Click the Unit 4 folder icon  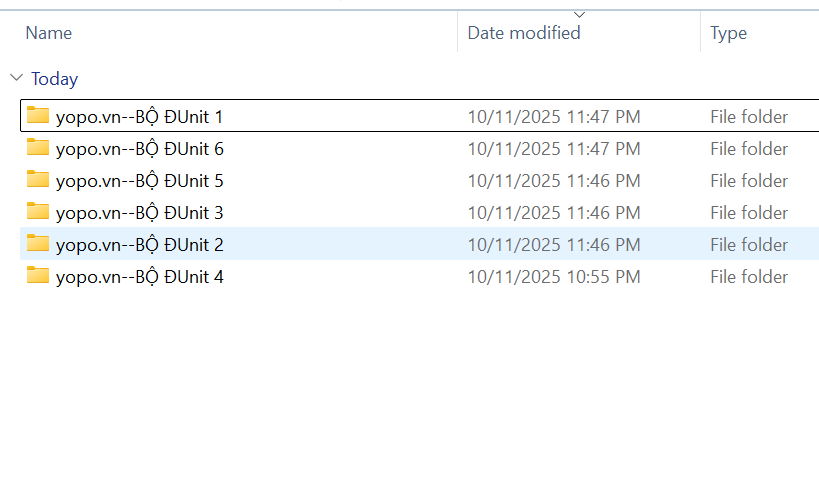pyautogui.click(x=38, y=276)
